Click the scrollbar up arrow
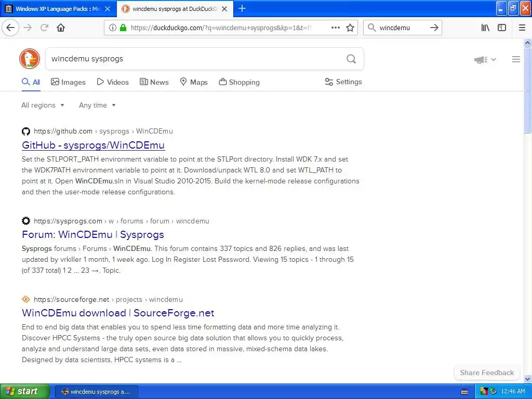 [x=527, y=43]
